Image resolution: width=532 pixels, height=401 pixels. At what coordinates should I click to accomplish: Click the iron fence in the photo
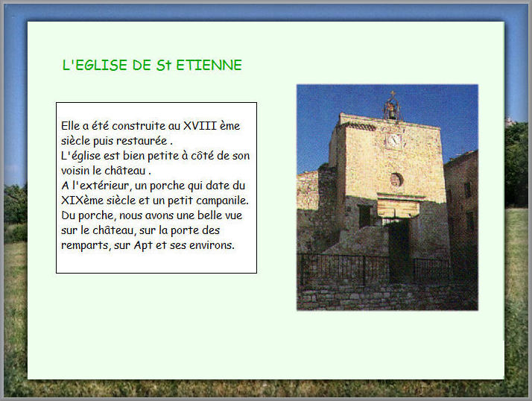click(x=335, y=268)
